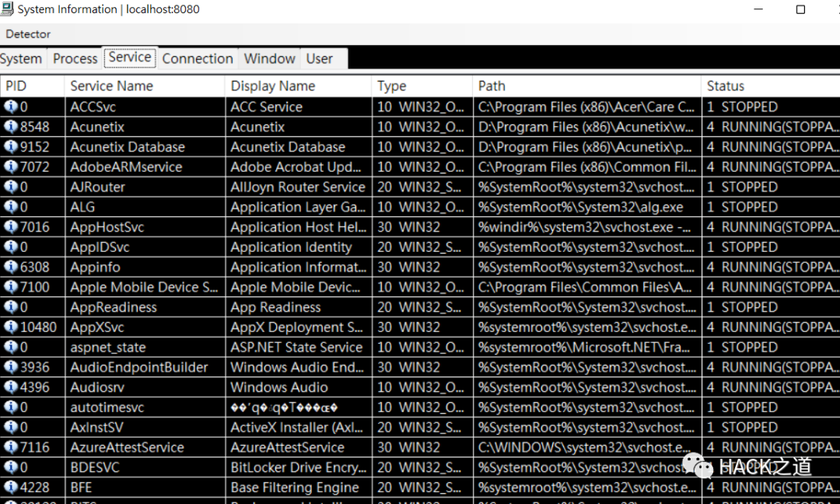840x504 pixels.
Task: Sort by the Status column header
Action: 771,86
